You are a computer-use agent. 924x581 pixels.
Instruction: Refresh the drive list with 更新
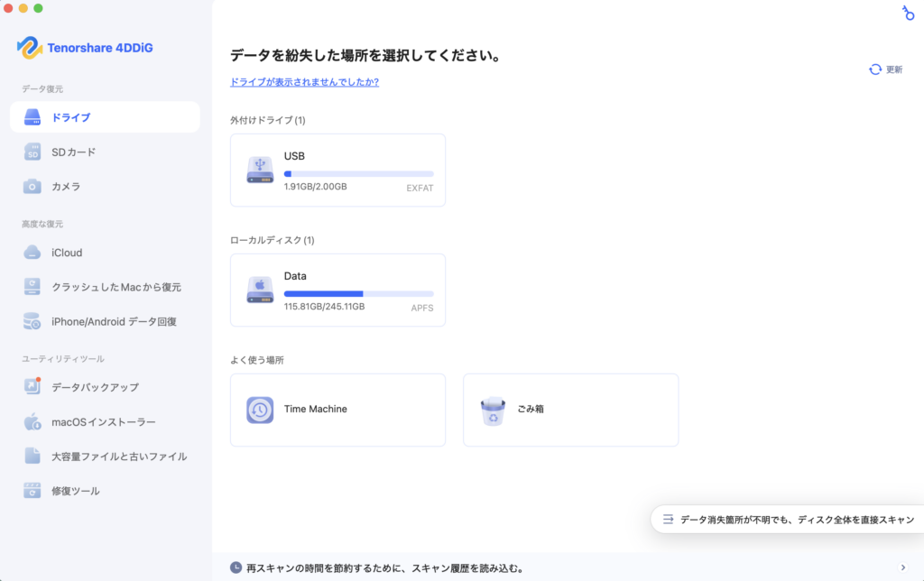tap(884, 68)
